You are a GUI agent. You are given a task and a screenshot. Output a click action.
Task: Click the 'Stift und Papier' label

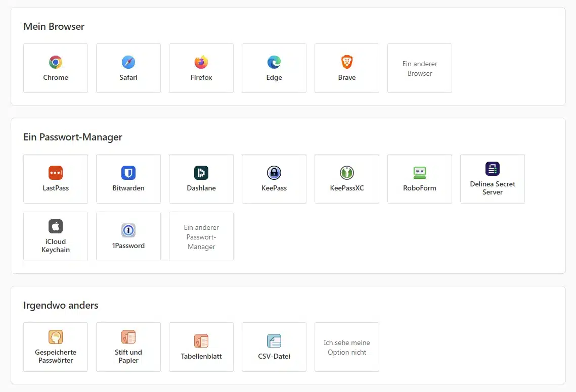(x=128, y=356)
